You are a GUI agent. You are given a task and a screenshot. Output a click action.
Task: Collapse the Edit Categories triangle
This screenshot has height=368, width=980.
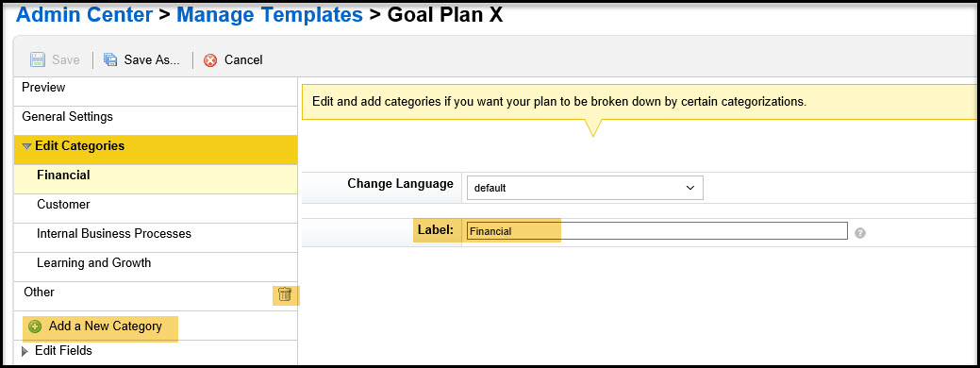26,146
